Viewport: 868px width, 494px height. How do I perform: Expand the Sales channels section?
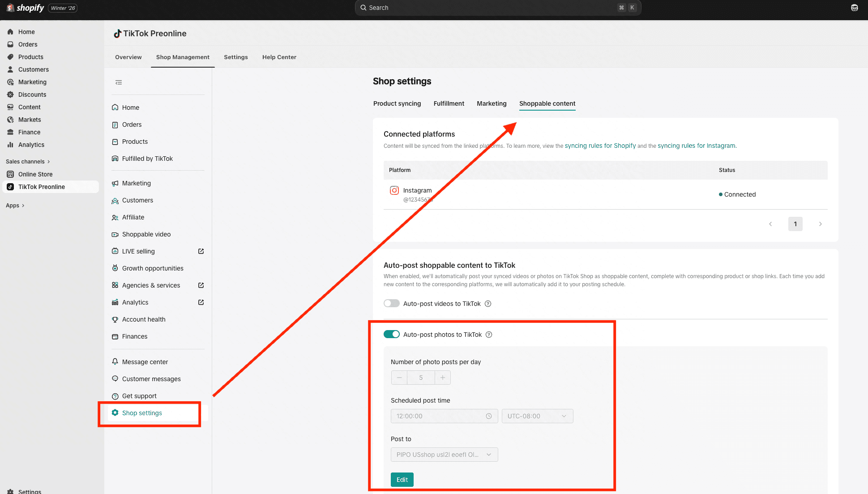coord(28,162)
